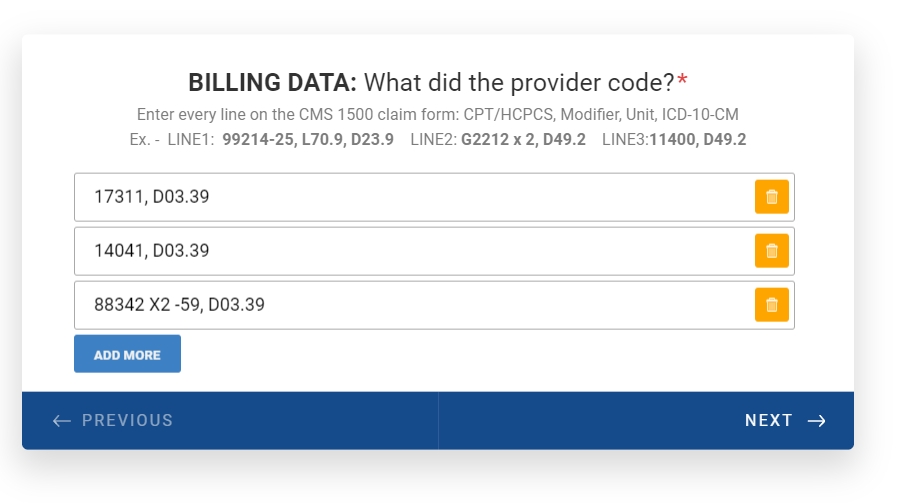897x503 pixels.
Task: Focus the 17311, D03.39 input field
Action: [x=410, y=197]
